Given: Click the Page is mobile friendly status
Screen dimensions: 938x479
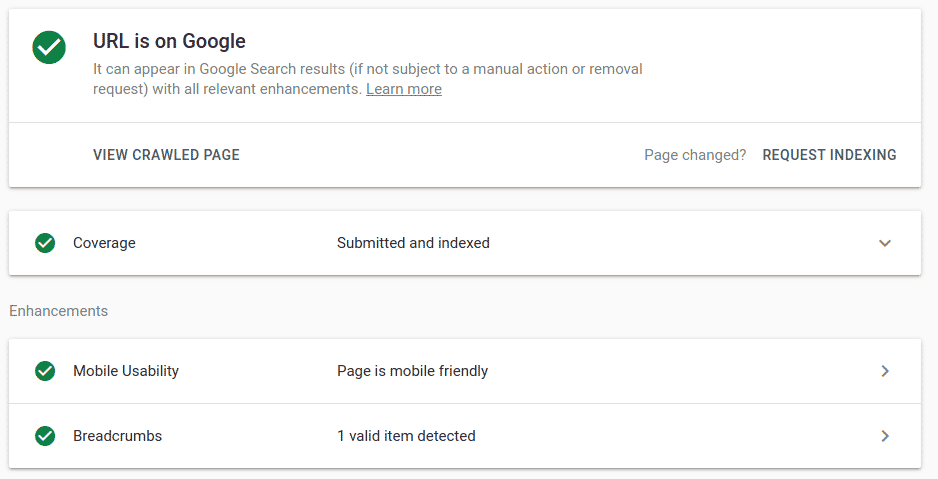Looking at the screenshot, I should click(412, 371).
